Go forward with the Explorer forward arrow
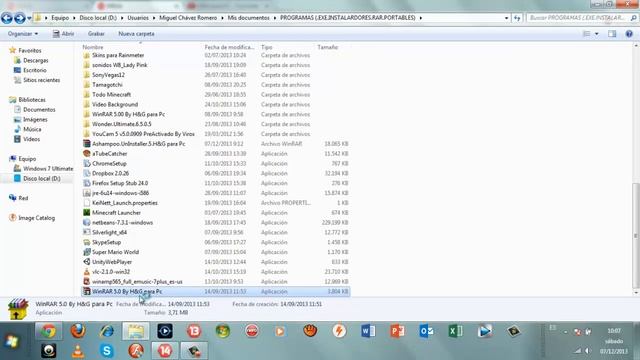 click(x=19, y=18)
